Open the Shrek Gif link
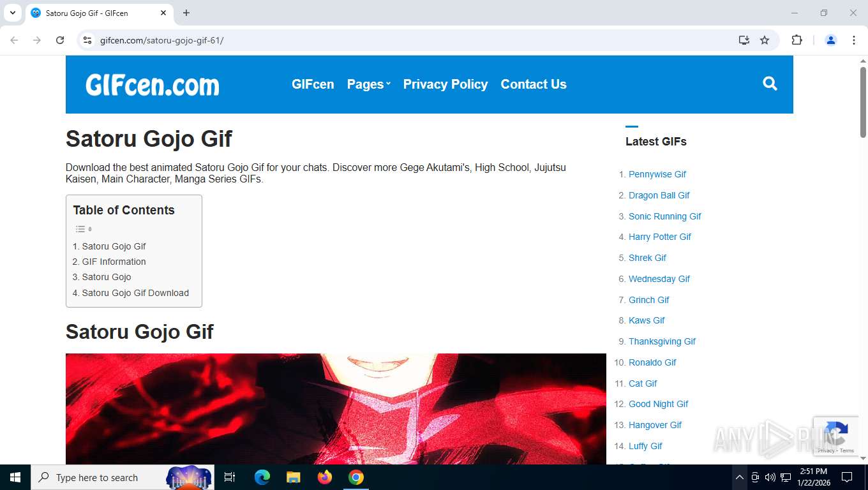The width and height of the screenshot is (868, 490). (647, 258)
